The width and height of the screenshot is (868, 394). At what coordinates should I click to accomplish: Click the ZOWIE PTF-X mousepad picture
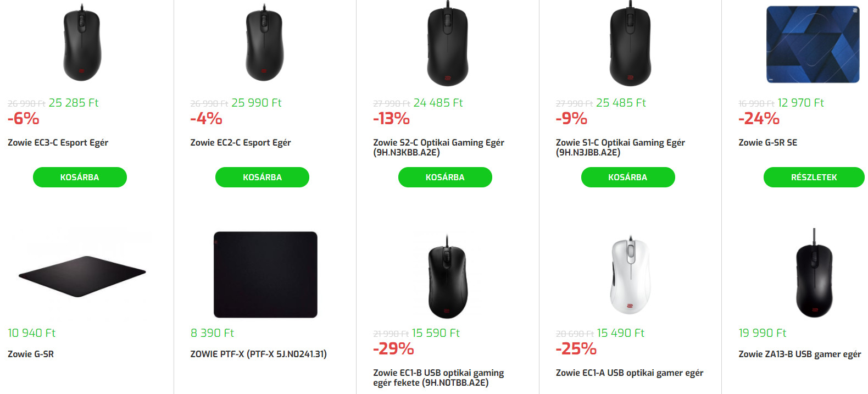click(265, 275)
